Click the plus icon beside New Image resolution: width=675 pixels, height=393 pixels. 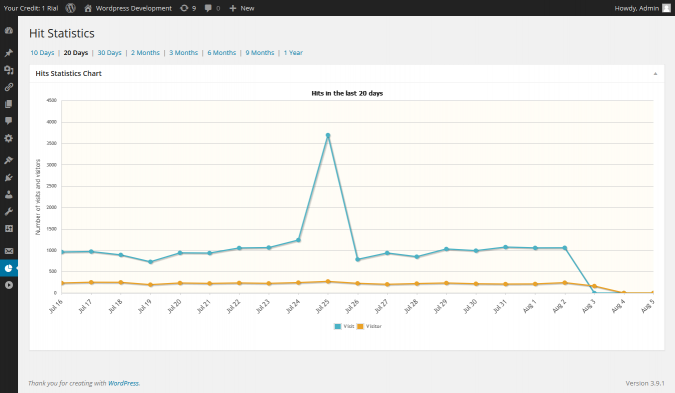[x=232, y=8]
